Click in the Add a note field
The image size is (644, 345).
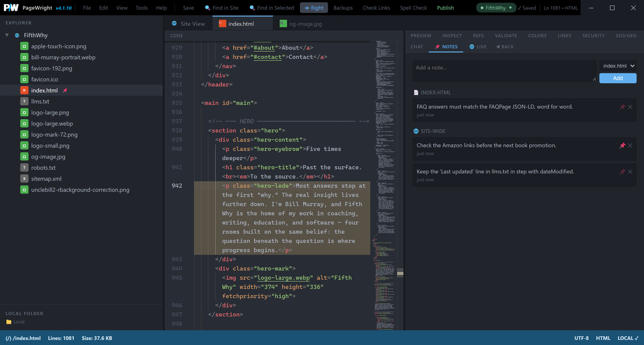[x=505, y=71]
